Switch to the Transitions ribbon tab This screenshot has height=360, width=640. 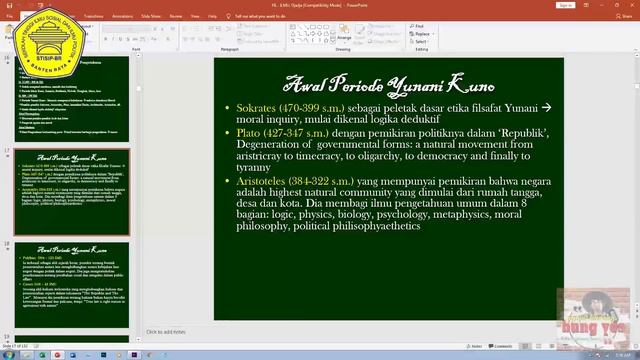click(93, 16)
